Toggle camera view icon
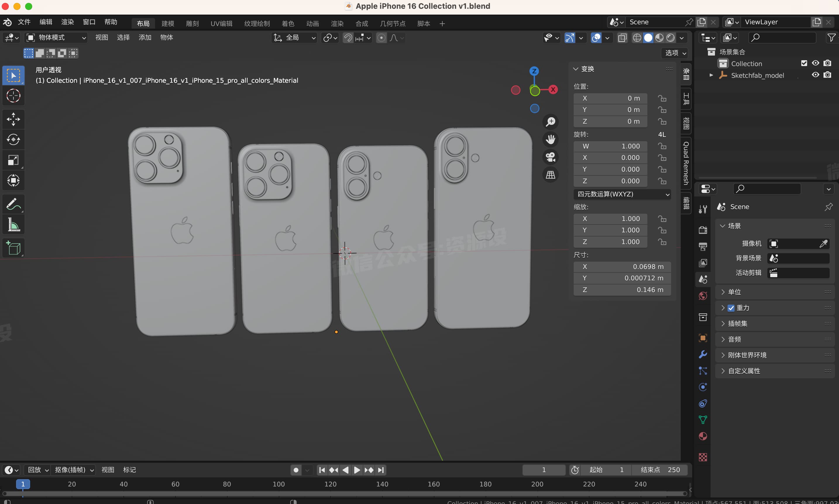This screenshot has width=839, height=504. coord(551,157)
